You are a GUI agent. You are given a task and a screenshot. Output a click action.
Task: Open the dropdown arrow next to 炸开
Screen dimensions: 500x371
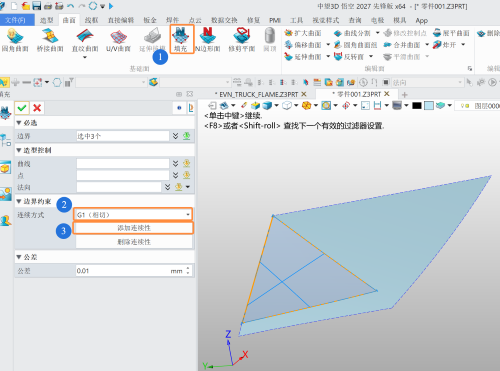(x=463, y=45)
